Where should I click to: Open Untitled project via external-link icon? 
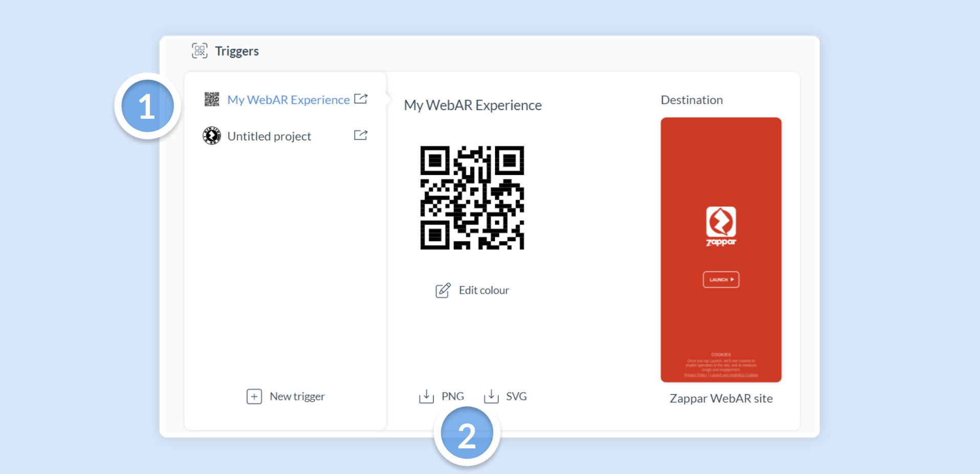point(361,135)
